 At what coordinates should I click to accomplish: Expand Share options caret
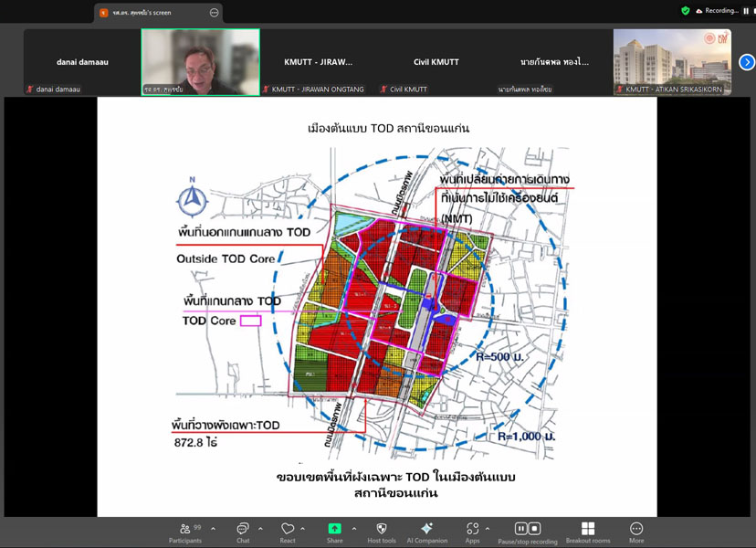click(352, 528)
